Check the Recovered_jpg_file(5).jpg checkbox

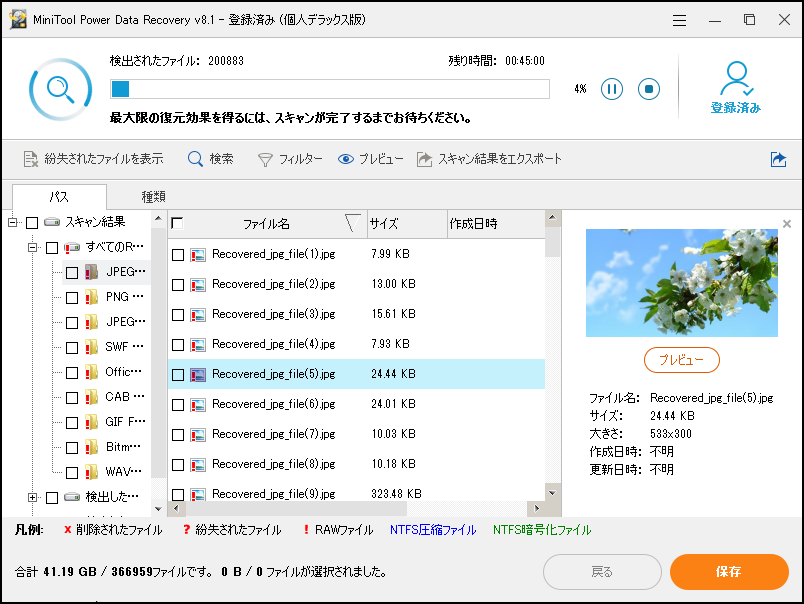[178, 373]
